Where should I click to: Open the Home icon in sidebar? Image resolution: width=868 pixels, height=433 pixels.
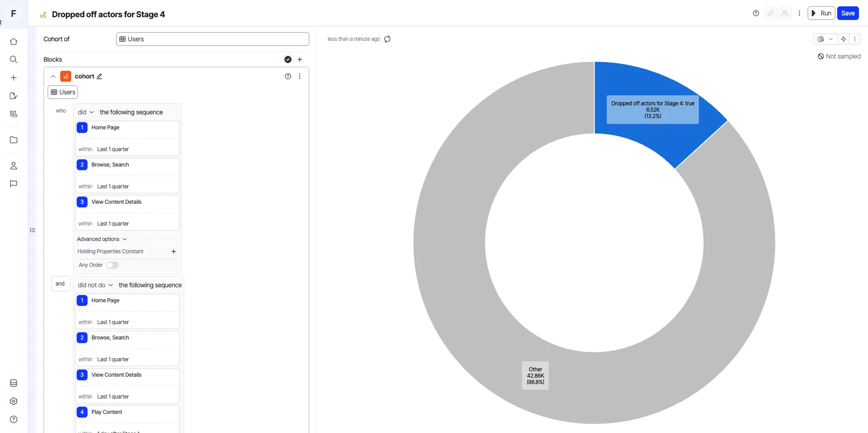point(14,41)
